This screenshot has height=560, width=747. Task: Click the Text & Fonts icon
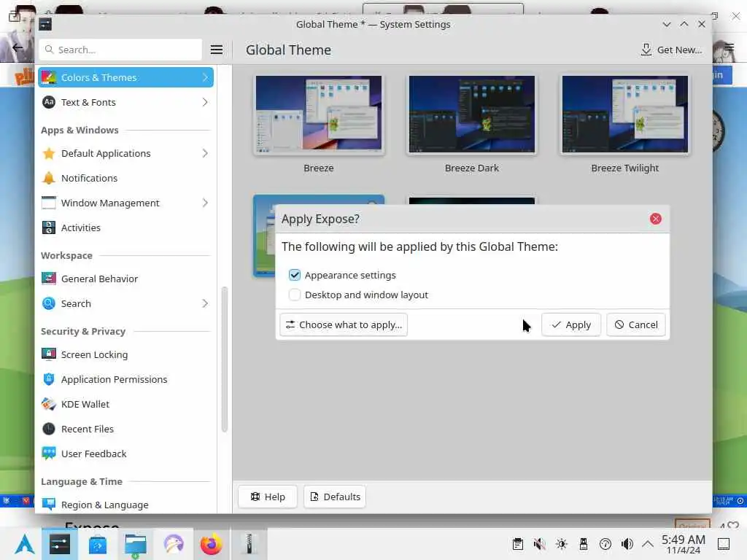point(49,102)
